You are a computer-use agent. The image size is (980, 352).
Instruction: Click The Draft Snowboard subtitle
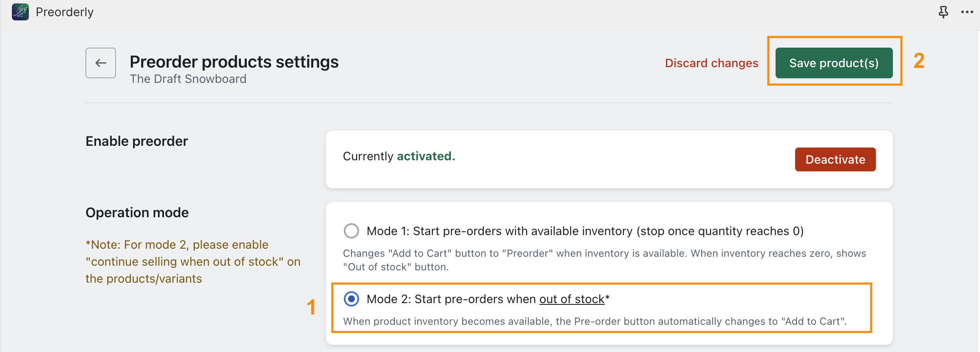[x=188, y=79]
